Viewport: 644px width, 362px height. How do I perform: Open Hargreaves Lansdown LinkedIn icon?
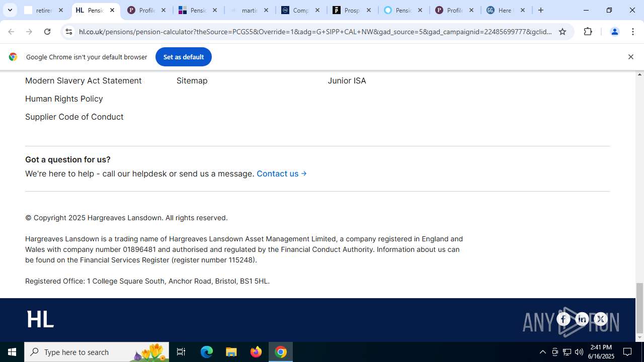coord(582,319)
